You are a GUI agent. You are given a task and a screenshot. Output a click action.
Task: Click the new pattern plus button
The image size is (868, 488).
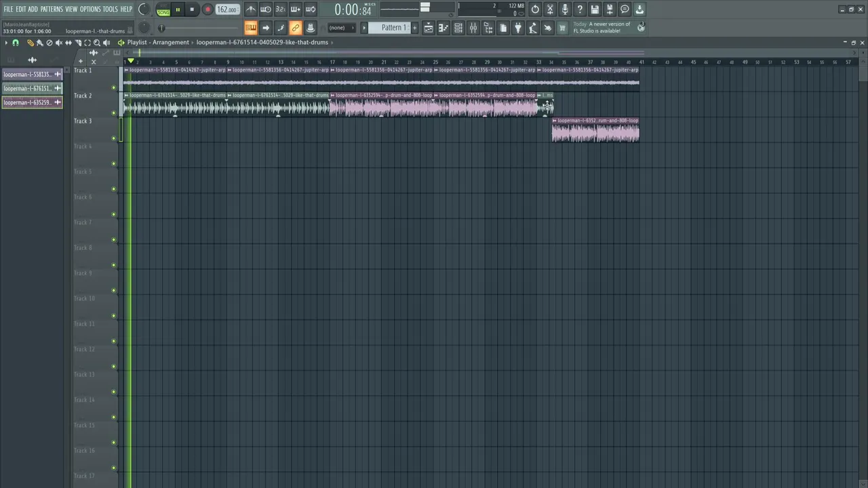(x=414, y=28)
